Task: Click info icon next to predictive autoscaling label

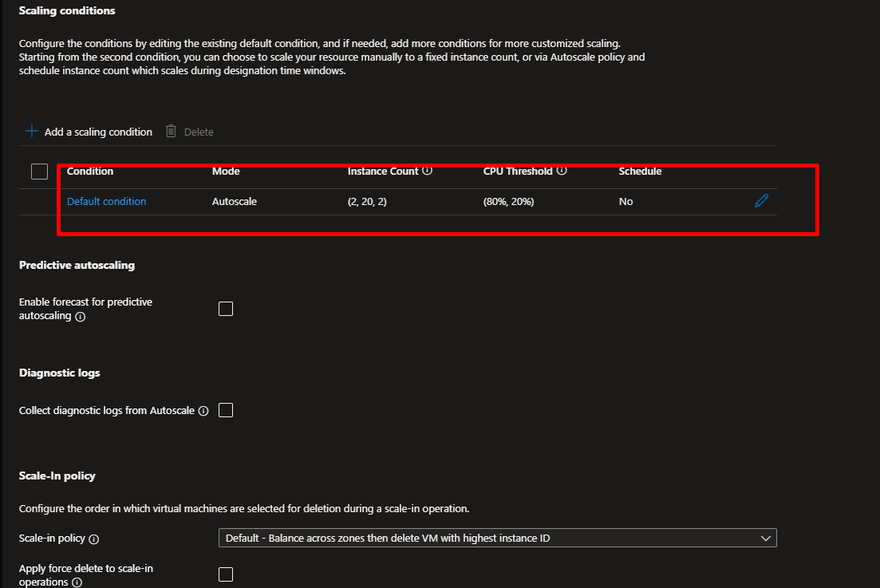Action: pos(80,317)
